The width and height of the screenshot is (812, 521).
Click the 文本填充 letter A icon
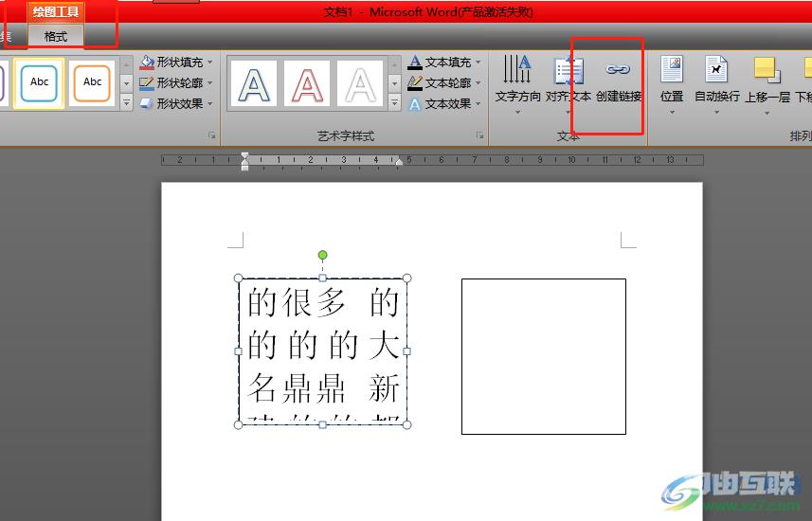[415, 63]
